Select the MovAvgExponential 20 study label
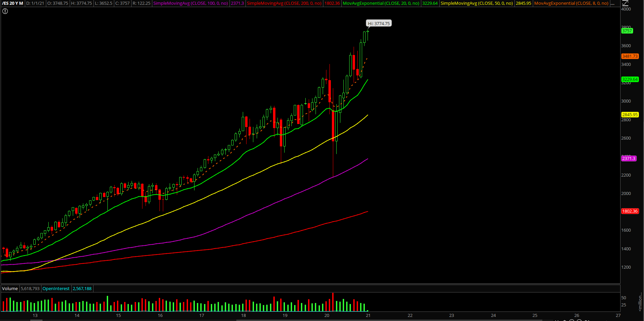Viewport: 644px width, 321px height. (381, 3)
